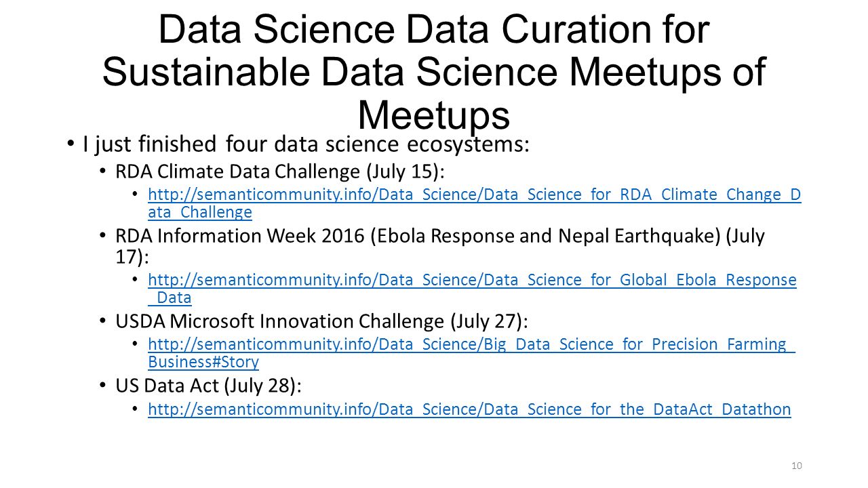Image resolution: width=868 pixels, height=488 pixels.
Task: Click the lone 'Meetups' word in the title
Action: 434,114
